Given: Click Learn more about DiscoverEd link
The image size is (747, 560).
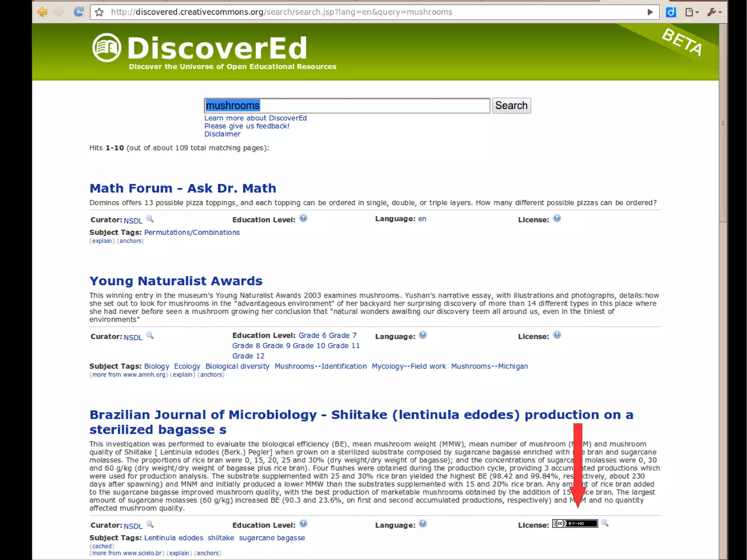Looking at the screenshot, I should tap(255, 118).
